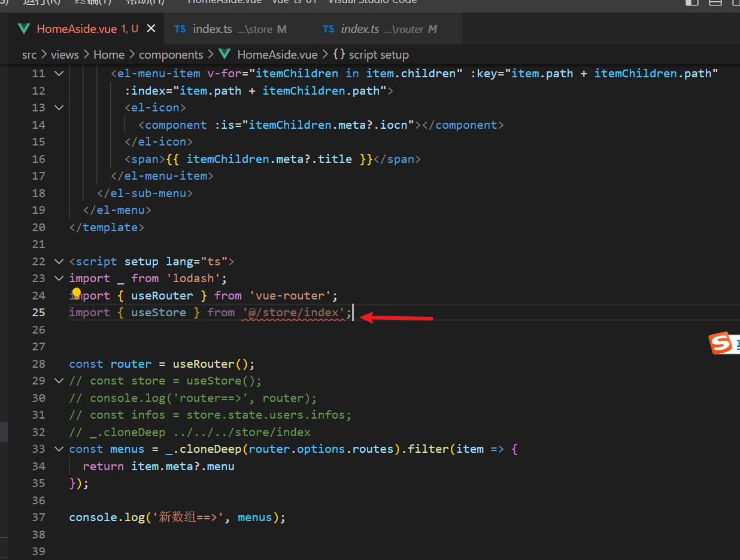
Task: Click the "</el-sub-menu>" closing tag
Action: click(x=145, y=193)
